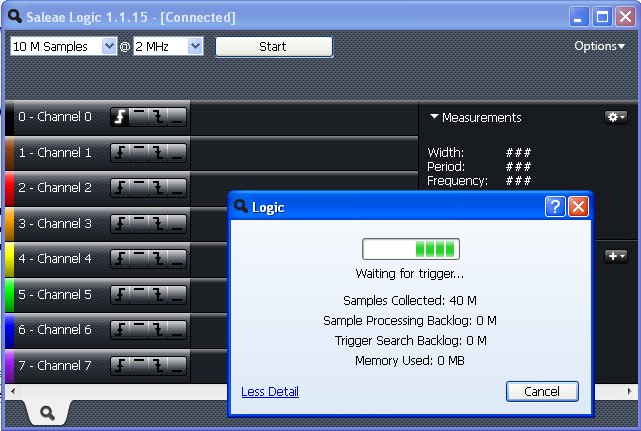Click the horizontal scrollbar right arrow
Image resolution: width=641 pixels, height=431 pixels.
pos(629,391)
